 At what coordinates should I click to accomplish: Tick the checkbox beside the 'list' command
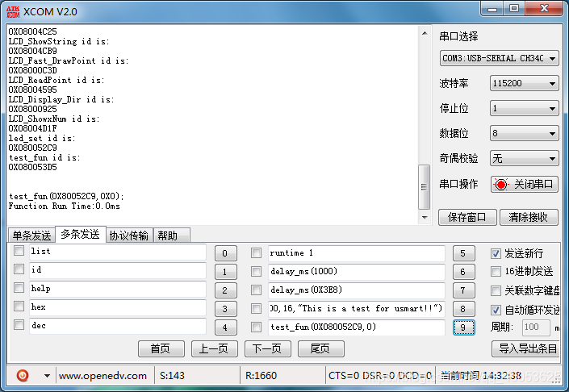pyautogui.click(x=19, y=251)
